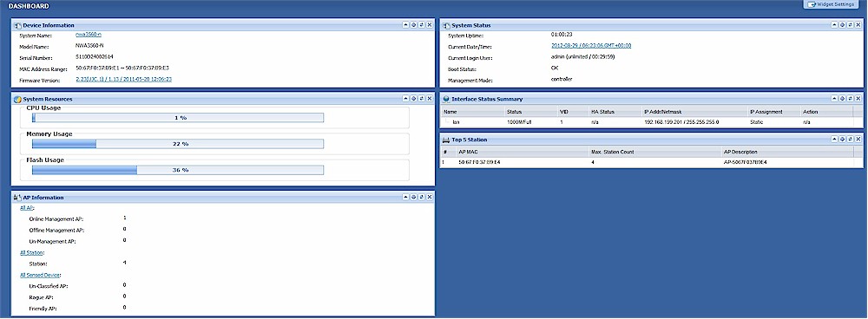Collapse the System Resources widget
This screenshot has width=868, height=319.
405,99
